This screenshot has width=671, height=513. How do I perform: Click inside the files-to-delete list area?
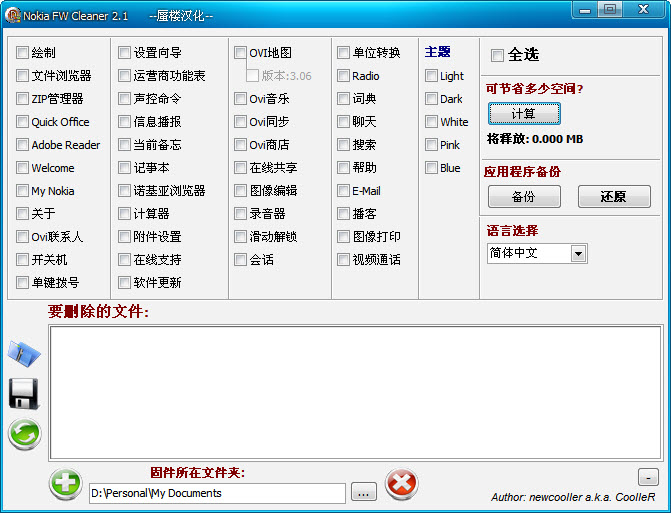point(355,392)
